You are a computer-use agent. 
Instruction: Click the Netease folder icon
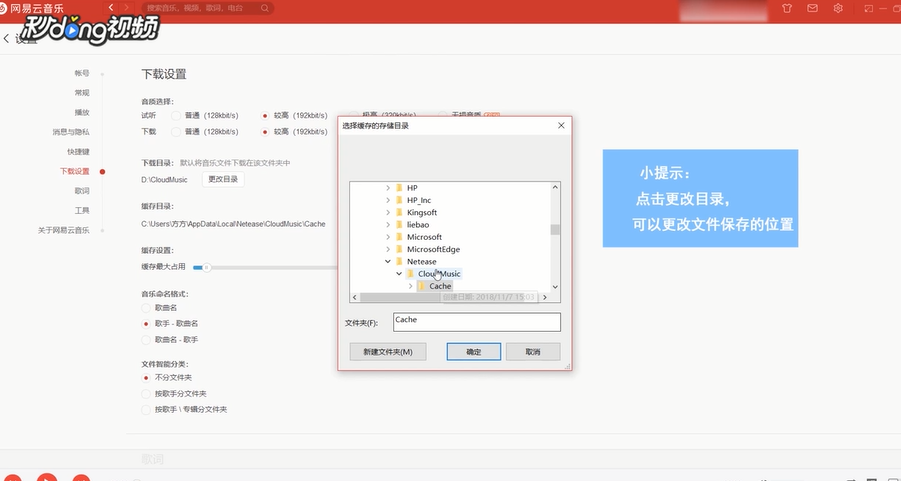(x=399, y=261)
